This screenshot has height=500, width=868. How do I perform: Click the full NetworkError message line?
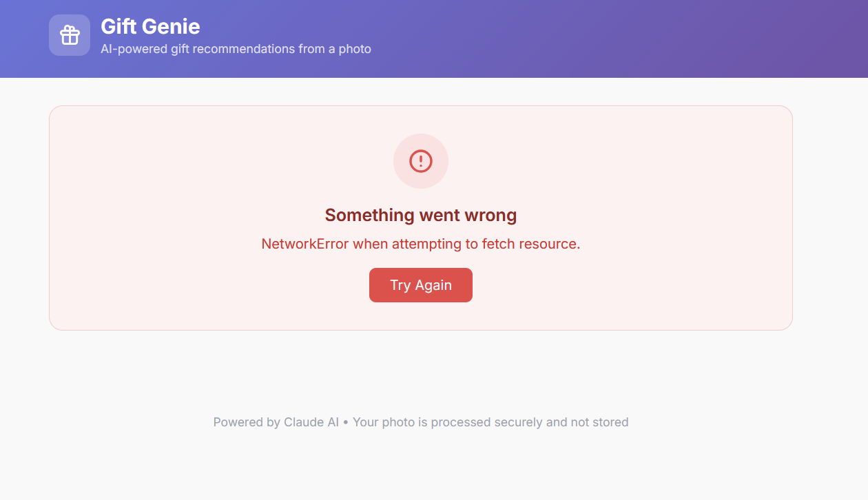(x=421, y=244)
